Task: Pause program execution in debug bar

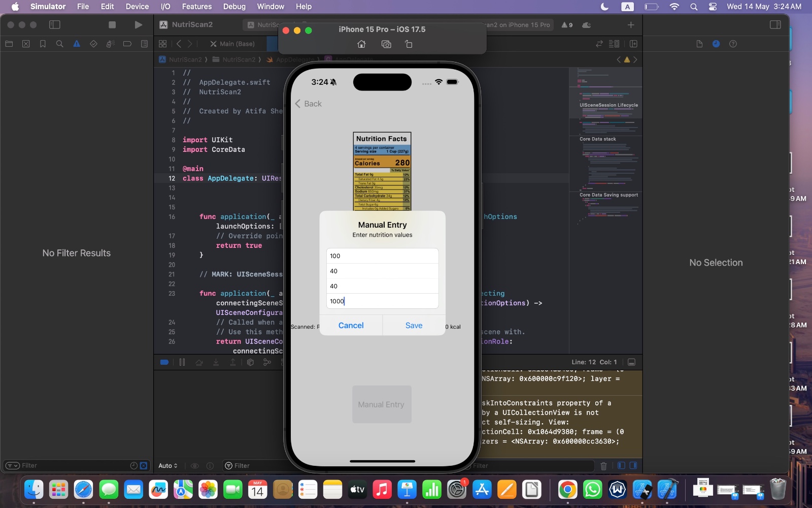Action: [x=182, y=362]
